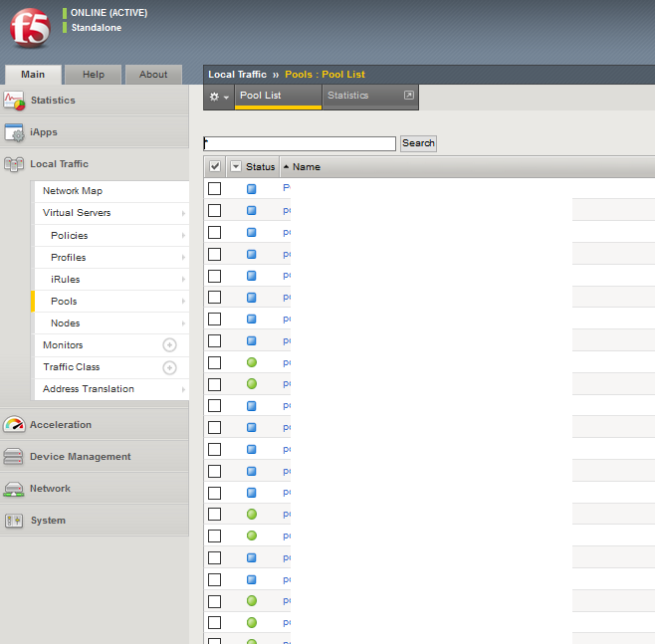Open the System section label

48,521
